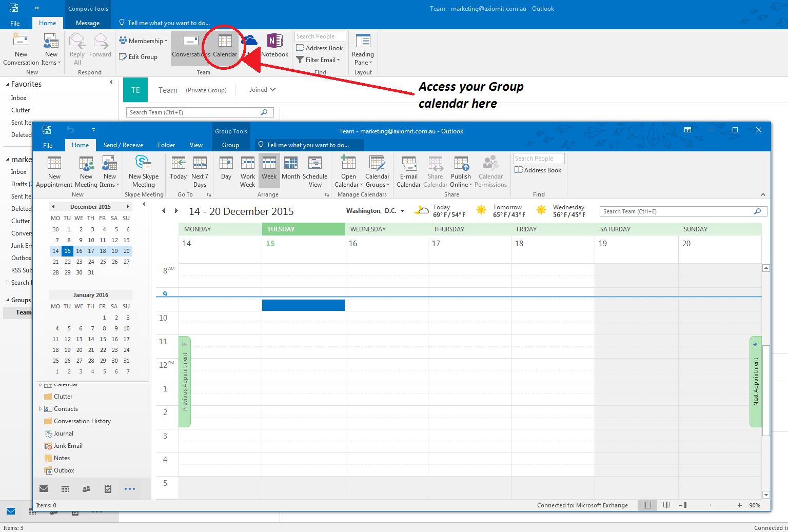Image resolution: width=788 pixels, height=532 pixels.
Task: Switch to Tasks in navigation bar
Action: (108, 489)
